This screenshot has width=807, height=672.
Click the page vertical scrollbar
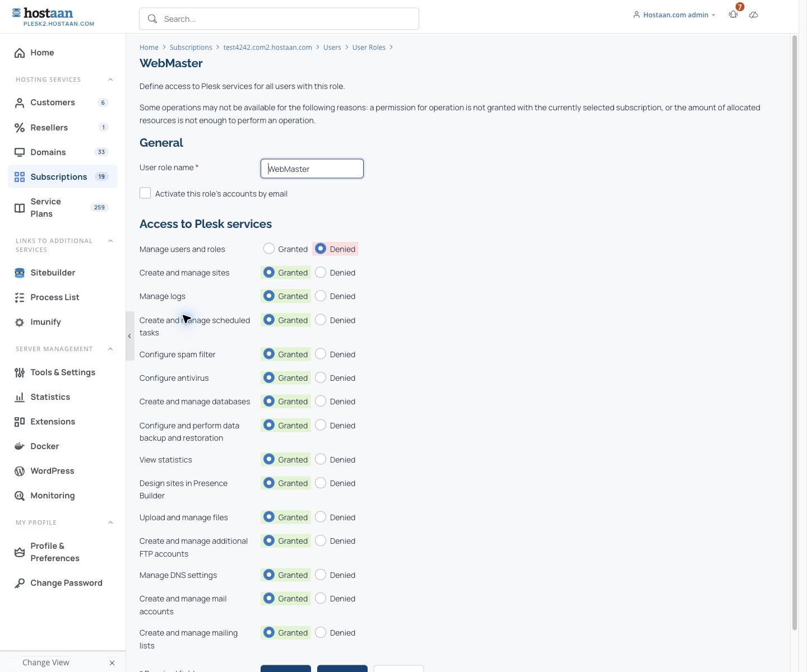(x=794, y=333)
